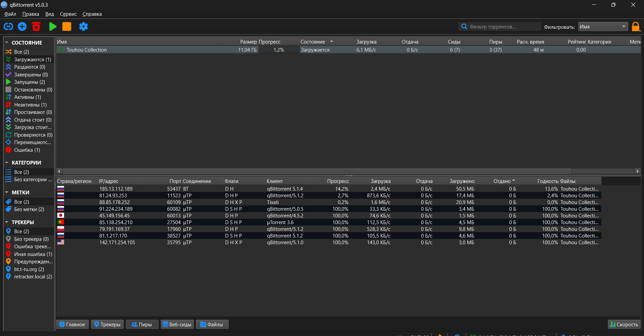Sort torrents by the Состояние column header
Screen dimensions: 644x336
point(317,42)
